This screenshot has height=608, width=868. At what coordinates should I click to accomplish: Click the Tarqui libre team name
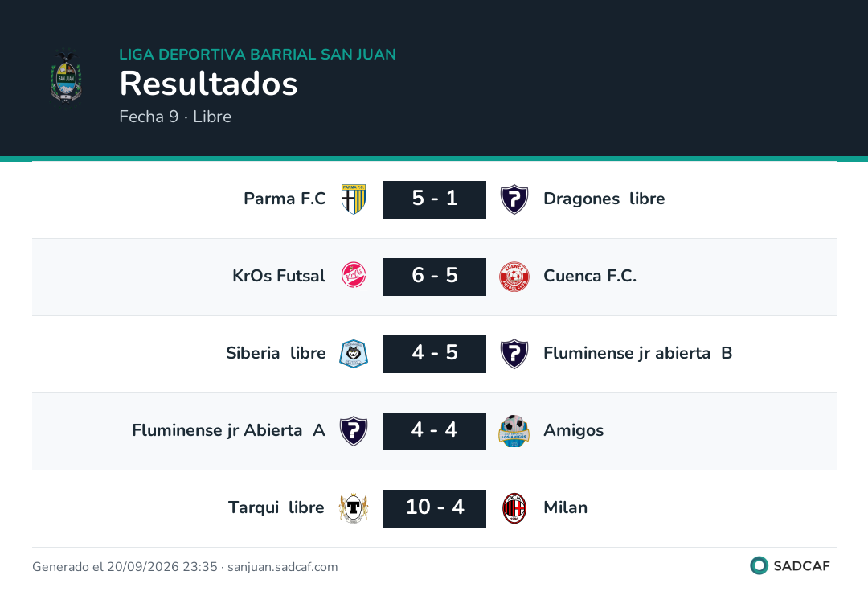pos(276,507)
